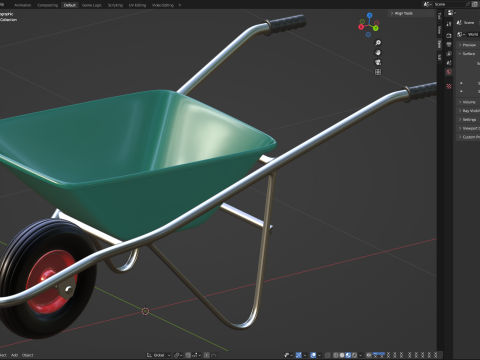Viewport: 480px width, 360px height.
Task: Click the viewport zoom magnifier icon
Action: (x=378, y=43)
